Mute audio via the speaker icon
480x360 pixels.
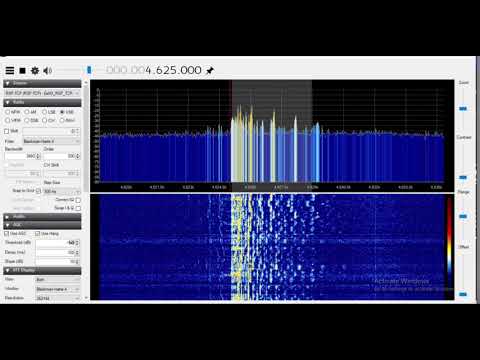(48, 71)
